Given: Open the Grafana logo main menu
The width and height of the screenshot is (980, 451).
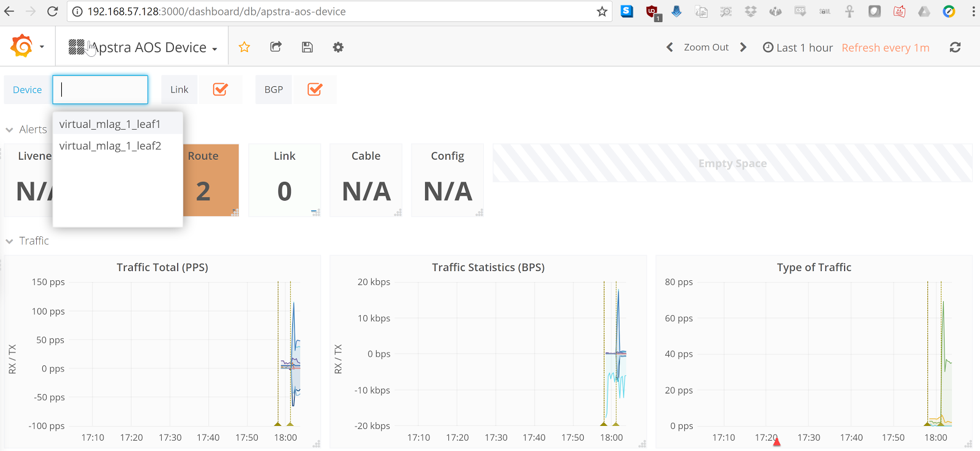Looking at the screenshot, I should (22, 47).
